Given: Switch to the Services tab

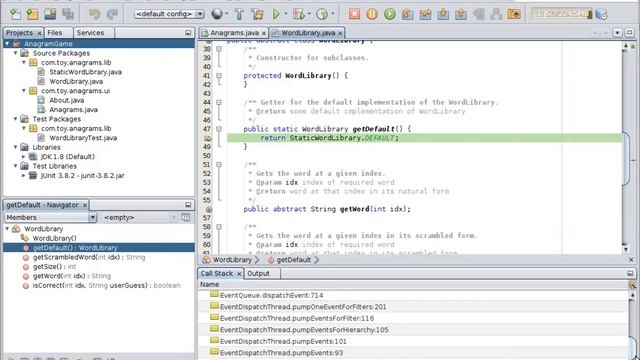Looking at the screenshot, I should [90, 33].
